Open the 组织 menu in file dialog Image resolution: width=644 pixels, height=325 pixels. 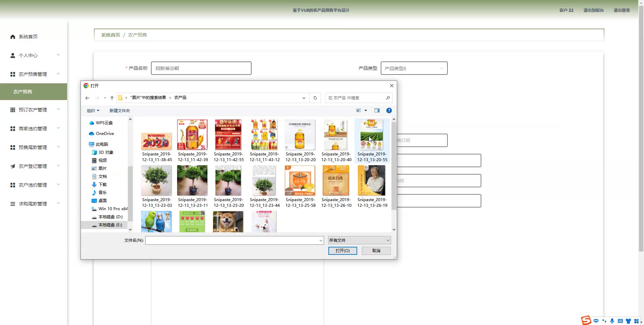pos(93,111)
